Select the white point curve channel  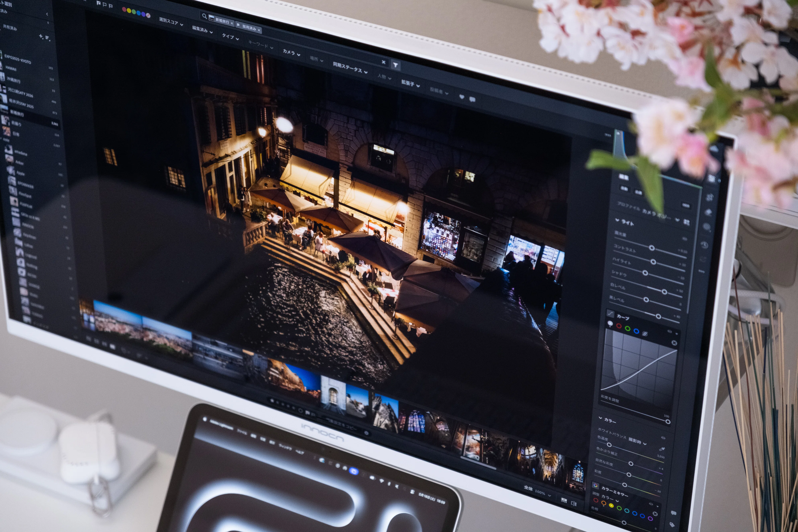pyautogui.click(x=610, y=324)
